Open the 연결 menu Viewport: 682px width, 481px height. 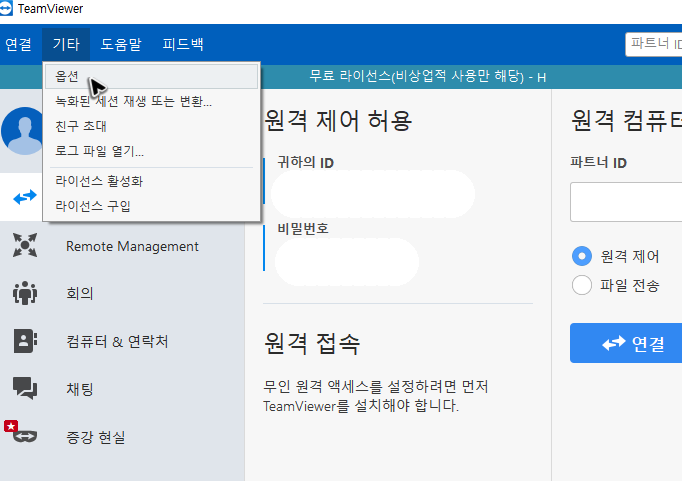point(18,44)
